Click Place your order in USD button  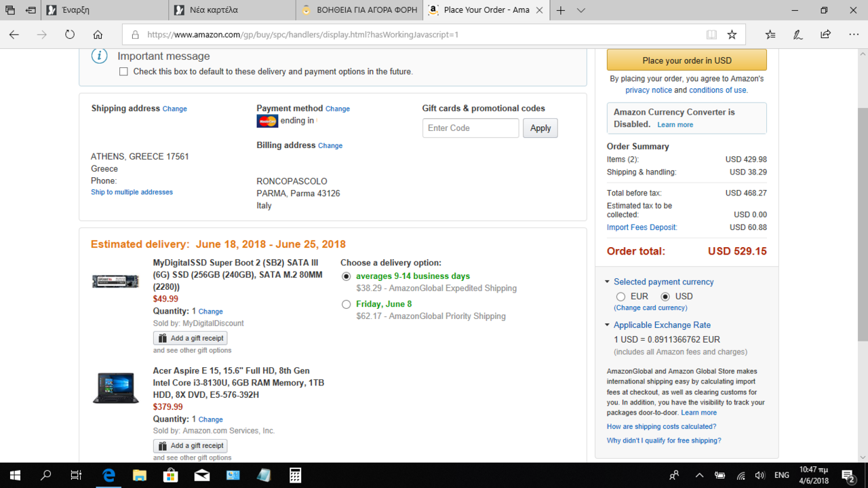pyautogui.click(x=687, y=60)
